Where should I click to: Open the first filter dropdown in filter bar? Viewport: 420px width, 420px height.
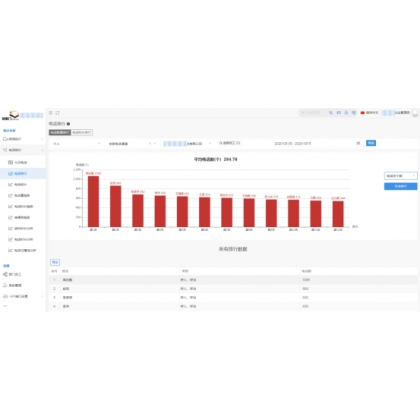pyautogui.click(x=76, y=144)
